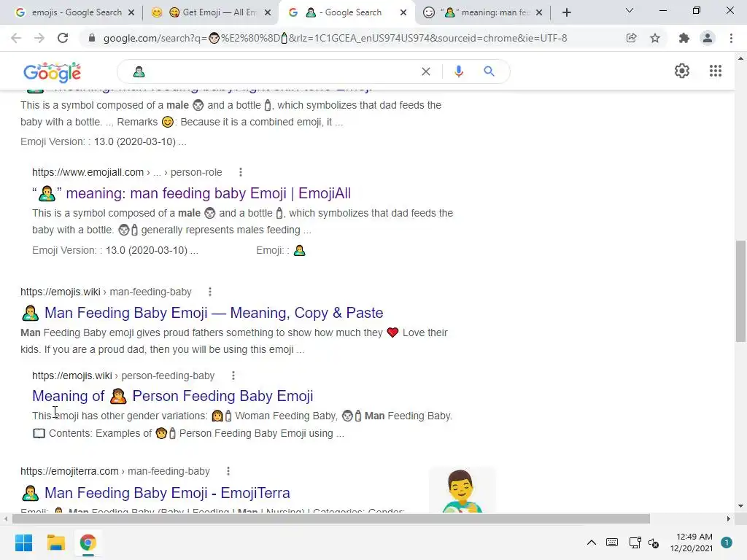Screen dimensions: 747x560
Task: Open the tab search dropdown arrow
Action: [630, 10]
